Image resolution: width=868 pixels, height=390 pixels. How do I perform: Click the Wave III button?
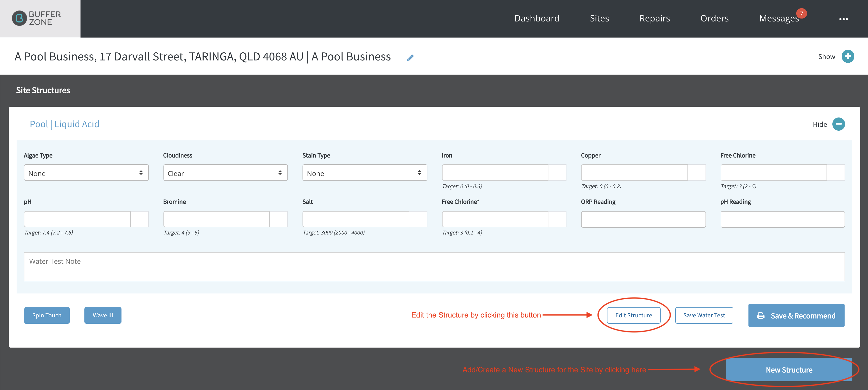(103, 316)
